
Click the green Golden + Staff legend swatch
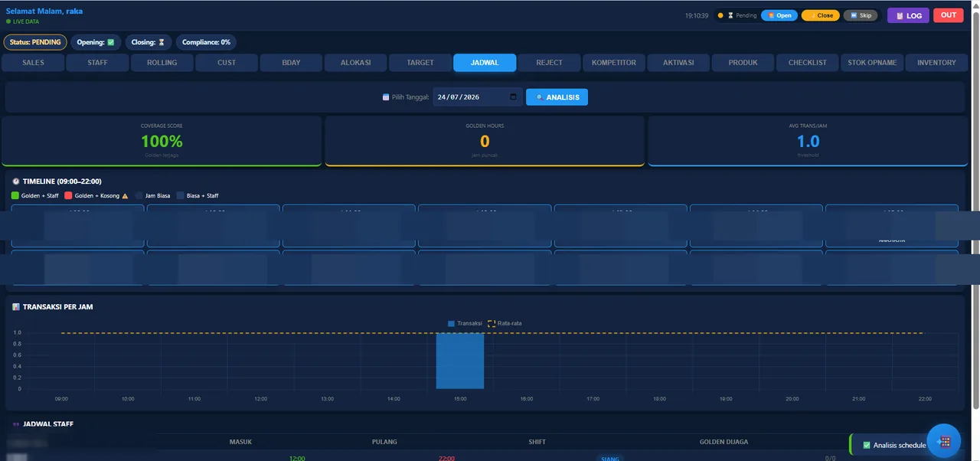click(15, 196)
